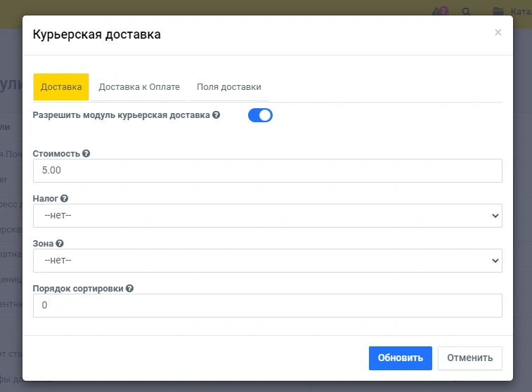Select the Доставка tab
Screen dimensions: 532x392
point(61,87)
